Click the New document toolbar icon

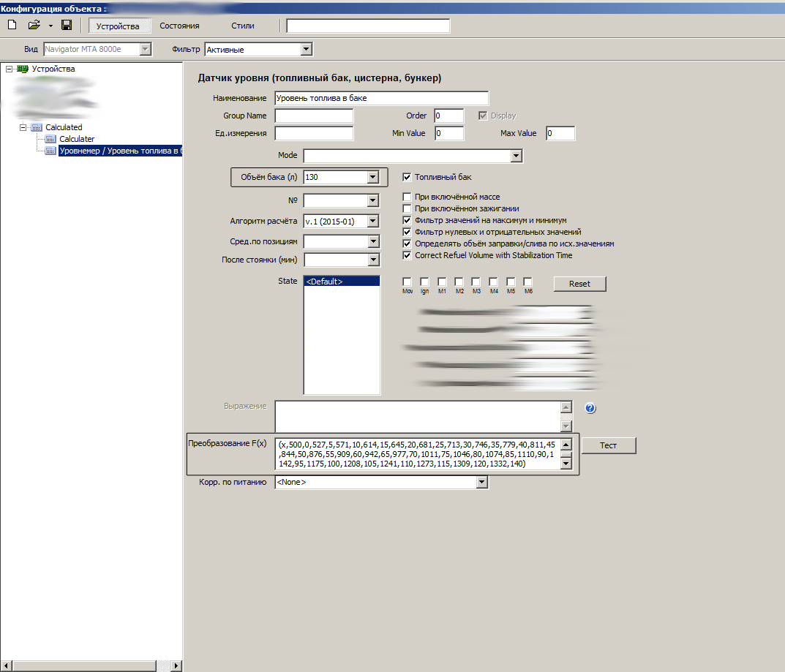click(12, 26)
